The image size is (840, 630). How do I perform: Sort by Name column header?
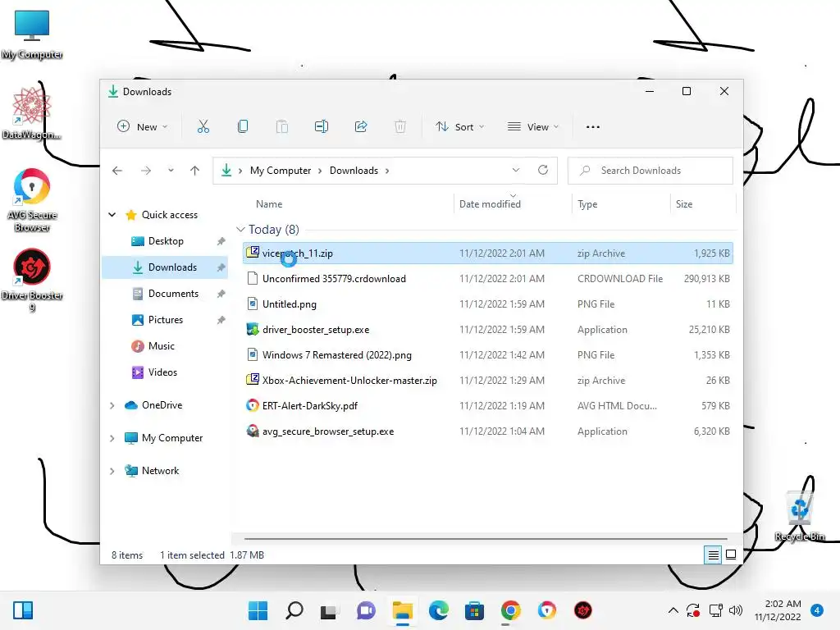(269, 204)
